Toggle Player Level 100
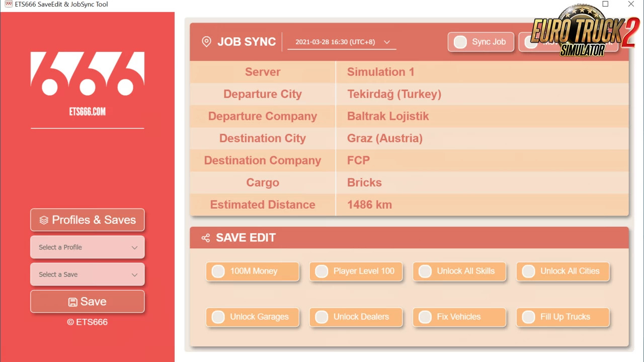644x362 pixels. click(x=321, y=271)
